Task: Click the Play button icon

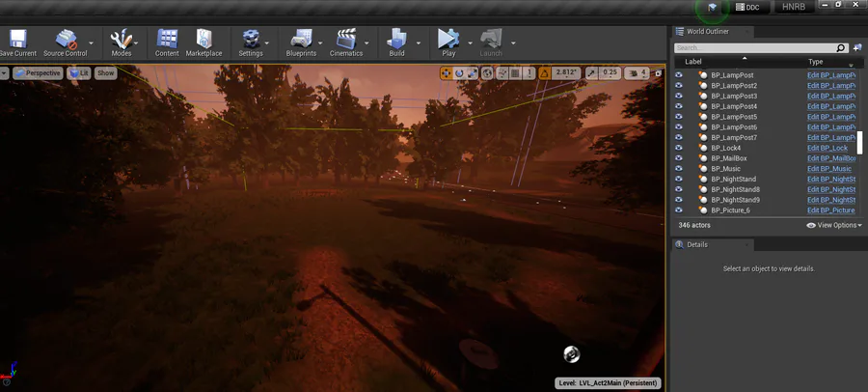Action: point(448,39)
